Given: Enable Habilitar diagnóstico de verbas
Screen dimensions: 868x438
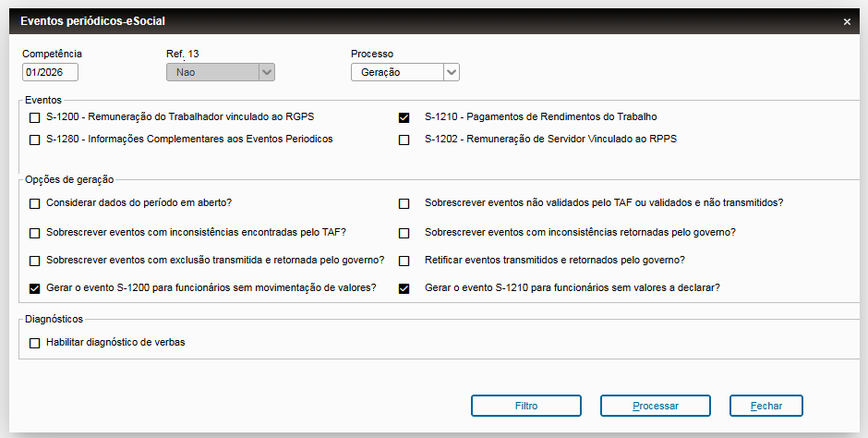Looking at the screenshot, I should [x=35, y=343].
